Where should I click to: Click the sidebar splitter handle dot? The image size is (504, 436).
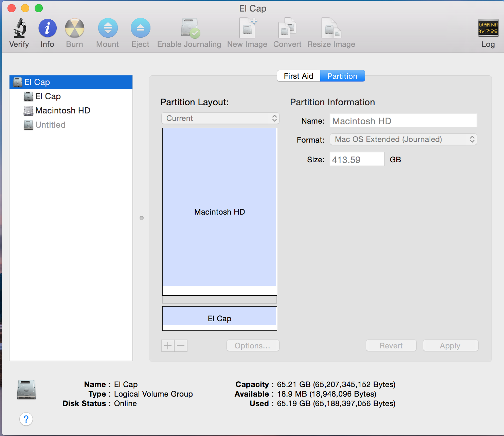pyautogui.click(x=142, y=218)
